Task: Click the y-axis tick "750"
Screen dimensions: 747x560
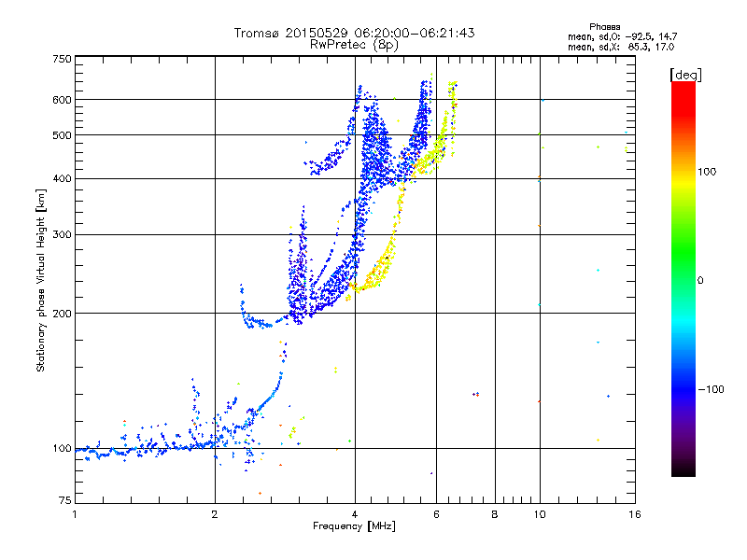Action: [x=62, y=59]
